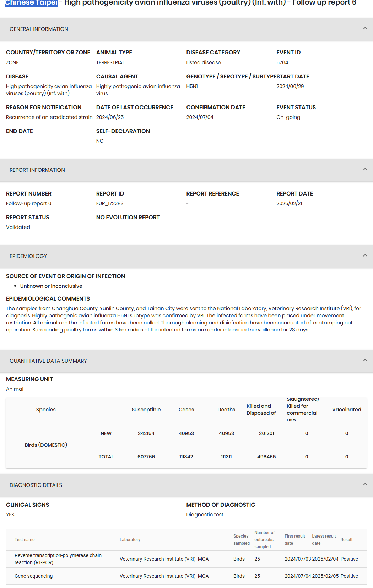Click the 'Susceptible' column header

(x=146, y=410)
